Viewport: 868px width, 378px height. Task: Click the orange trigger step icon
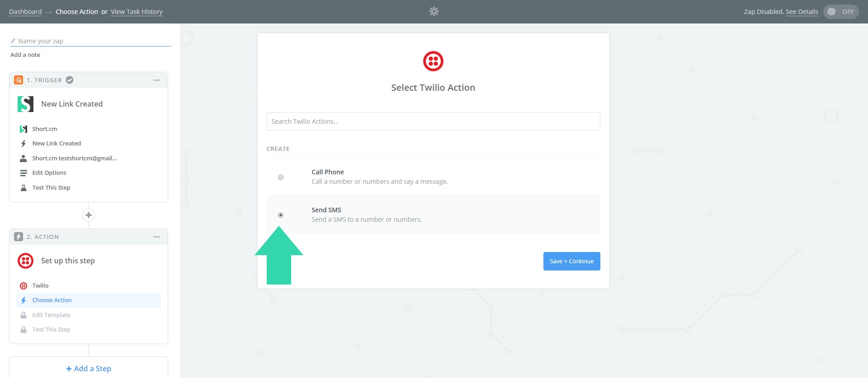click(19, 80)
